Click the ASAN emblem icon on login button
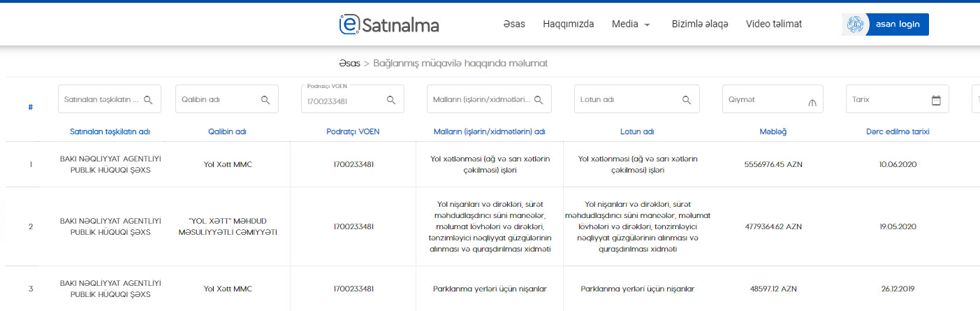Image resolution: width=980 pixels, height=311 pixels. pyautogui.click(x=855, y=24)
